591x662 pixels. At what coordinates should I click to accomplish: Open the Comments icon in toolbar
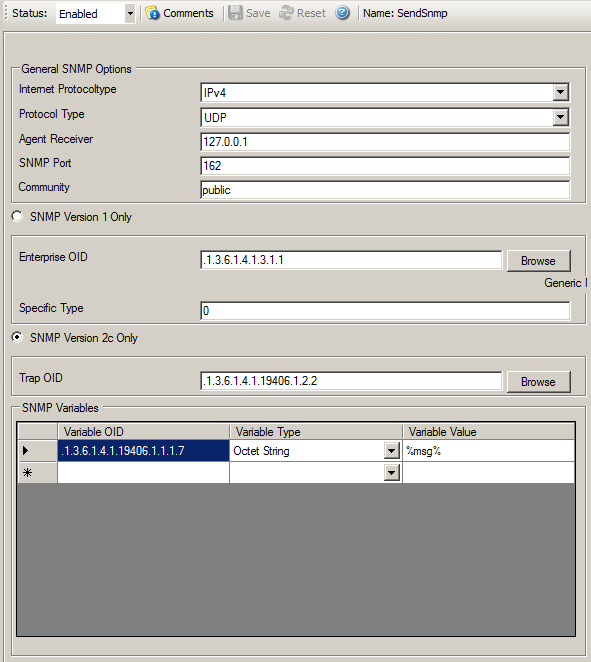[152, 13]
